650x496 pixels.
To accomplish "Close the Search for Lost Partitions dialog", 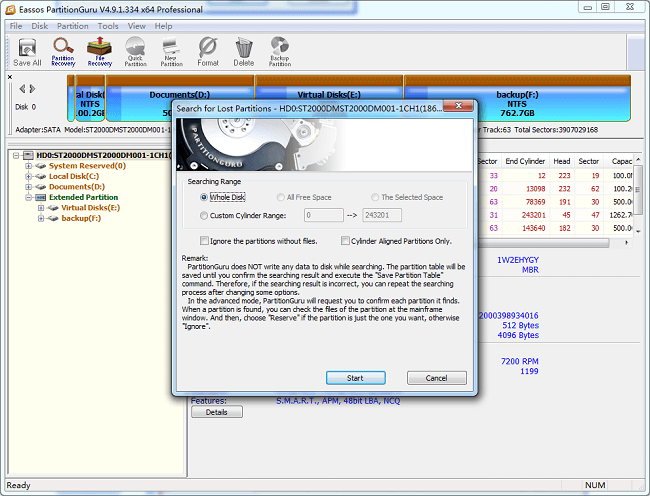I will tap(458, 106).
